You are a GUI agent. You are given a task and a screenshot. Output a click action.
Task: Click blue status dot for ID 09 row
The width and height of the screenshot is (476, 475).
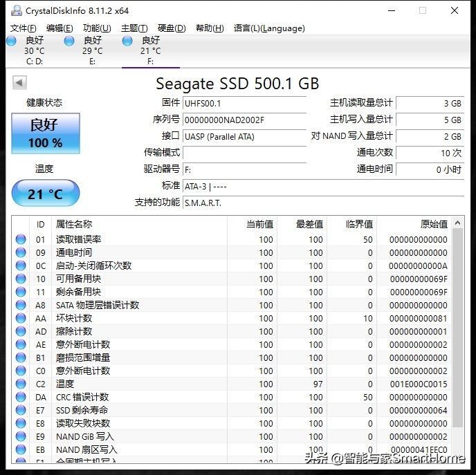click(x=21, y=252)
